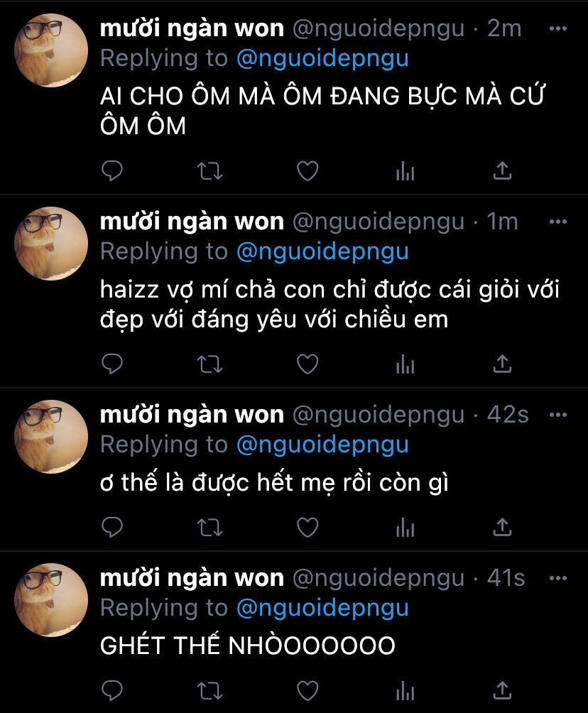Reply to the 'haizz vợ mí chả' tweet
This screenshot has height=713, width=588.
(x=112, y=364)
